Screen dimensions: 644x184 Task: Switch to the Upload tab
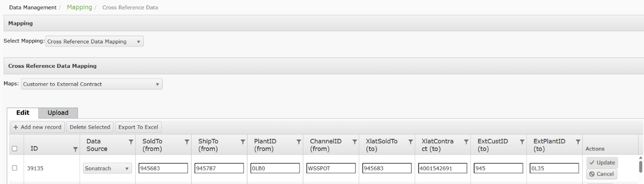(58, 113)
